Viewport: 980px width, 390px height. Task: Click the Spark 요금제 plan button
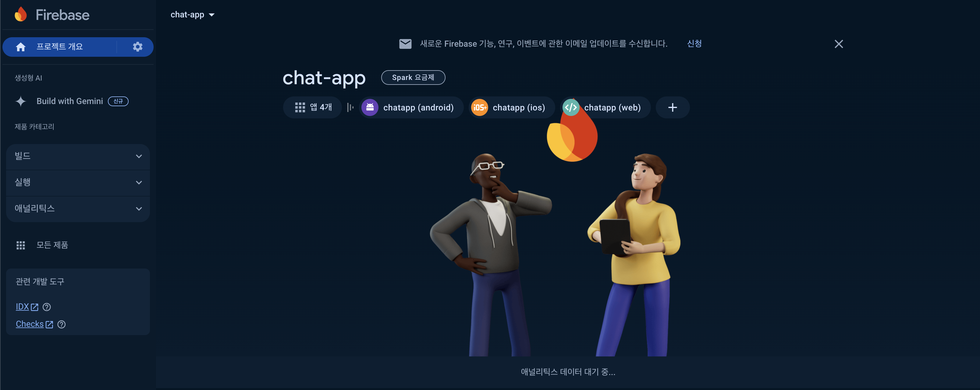(413, 77)
